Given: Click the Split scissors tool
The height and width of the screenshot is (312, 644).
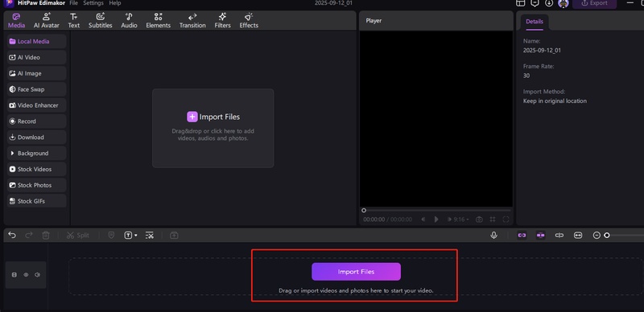Looking at the screenshot, I should click(x=77, y=236).
